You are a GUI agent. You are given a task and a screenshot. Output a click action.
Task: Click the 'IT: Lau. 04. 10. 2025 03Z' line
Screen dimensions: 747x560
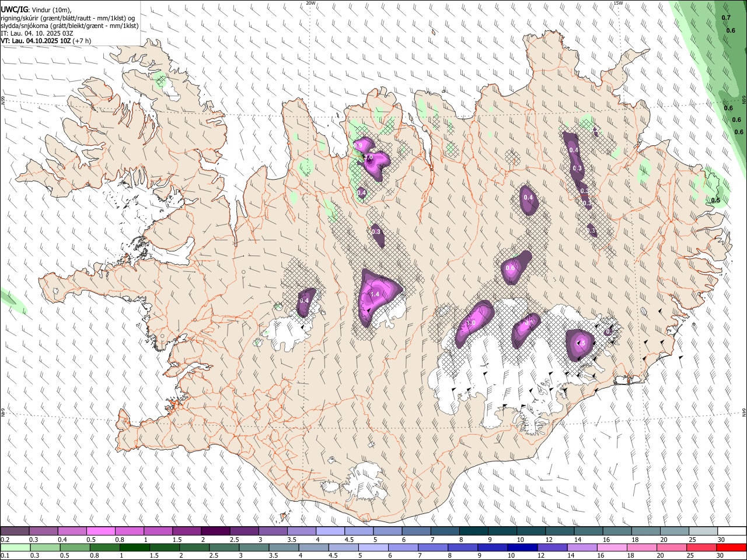(x=37, y=33)
